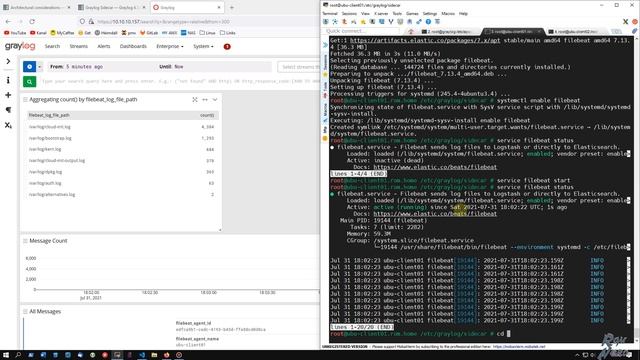Open the Macros menu in MobaXterm
Screen dimensions: 640x360
click(448, 13)
